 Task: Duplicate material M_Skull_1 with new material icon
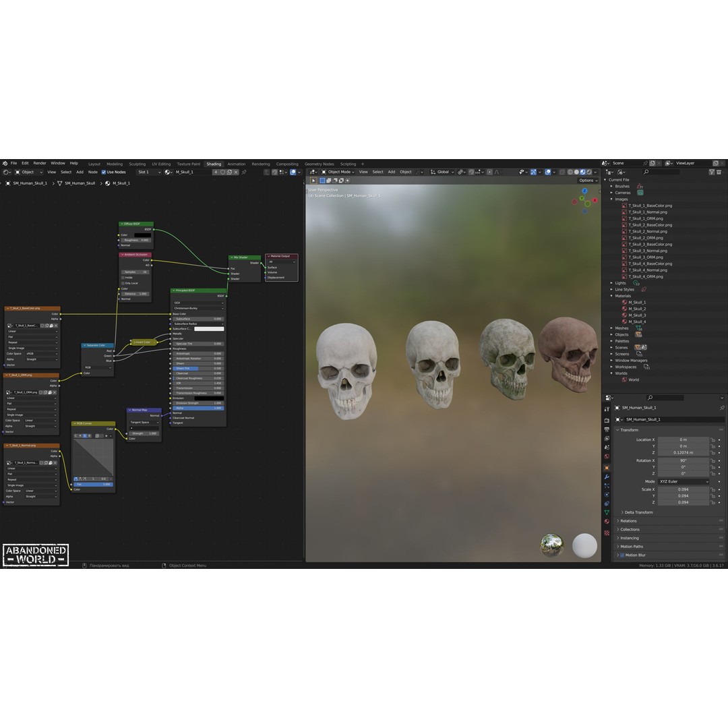point(229,173)
